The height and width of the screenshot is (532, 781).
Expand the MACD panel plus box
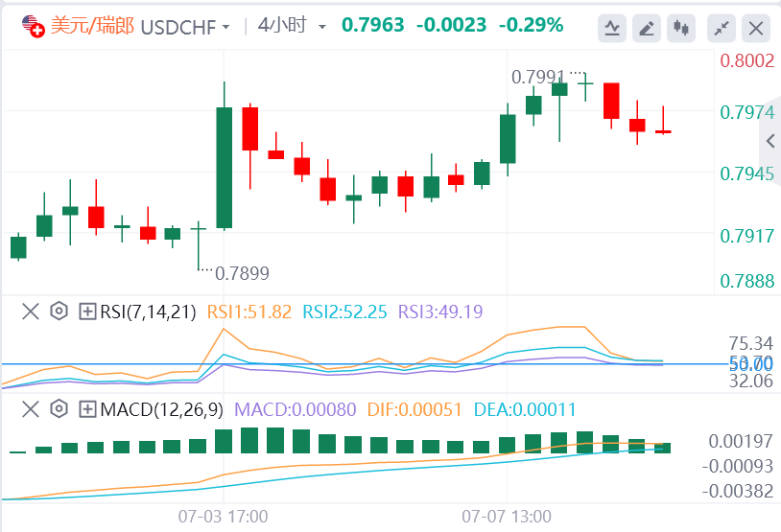point(87,409)
